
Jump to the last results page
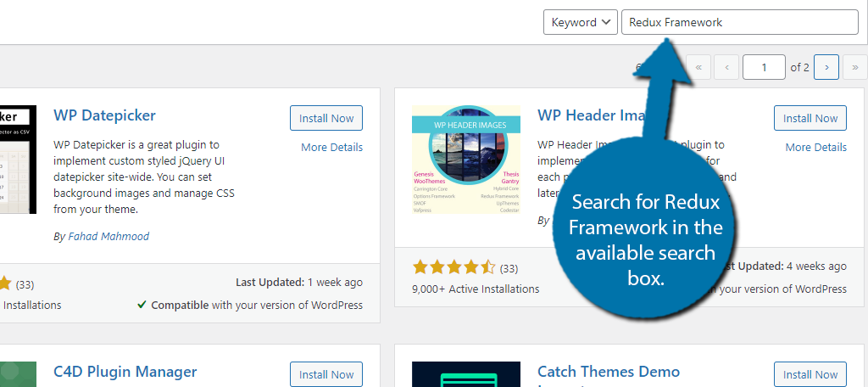click(x=854, y=67)
